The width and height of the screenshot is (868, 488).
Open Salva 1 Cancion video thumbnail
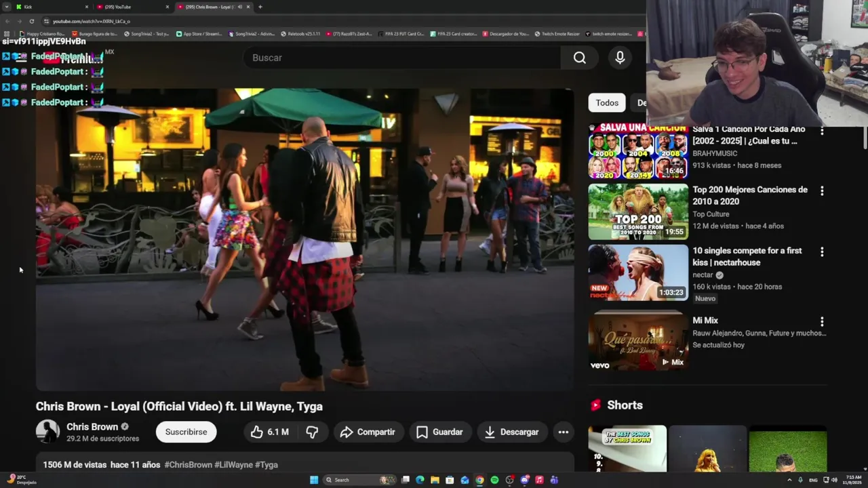(638, 151)
